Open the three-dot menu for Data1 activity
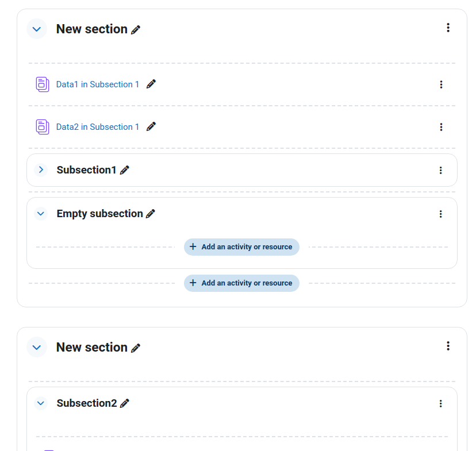This screenshot has height=451, width=476. click(x=441, y=84)
